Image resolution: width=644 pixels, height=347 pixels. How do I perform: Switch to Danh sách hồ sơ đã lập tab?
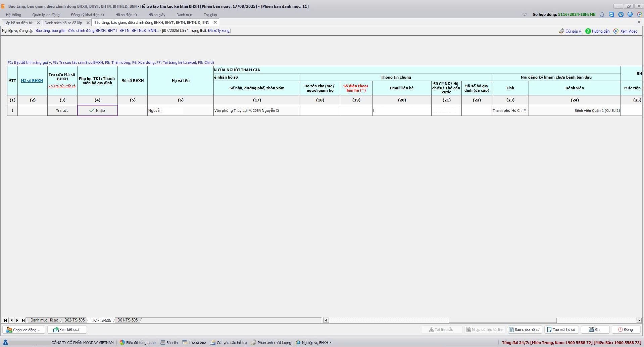click(63, 23)
